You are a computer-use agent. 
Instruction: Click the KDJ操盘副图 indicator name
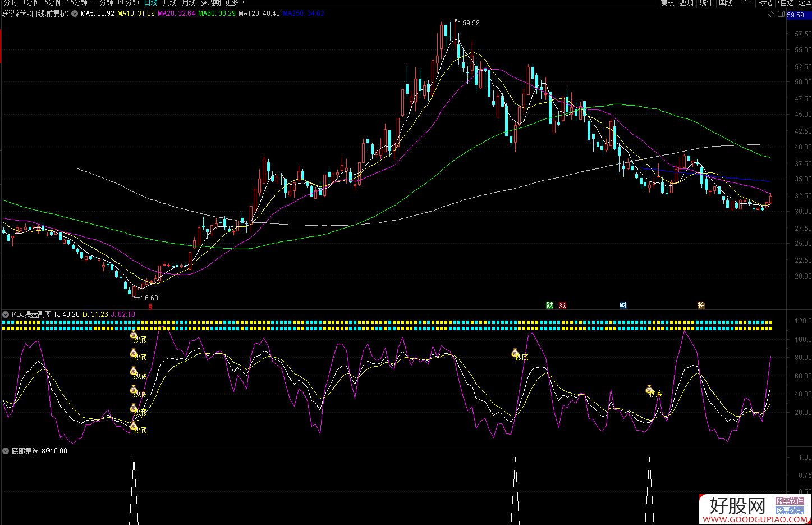[x=31, y=314]
